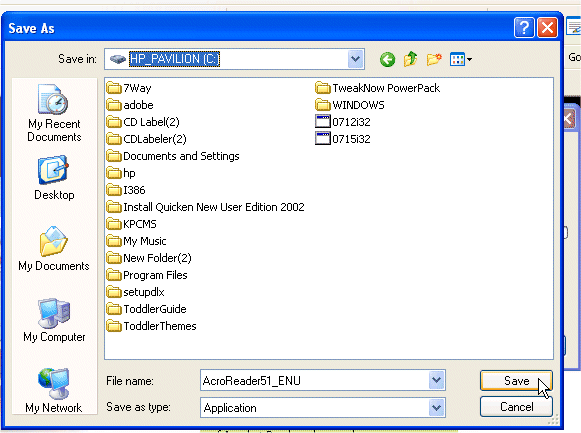Select My Computer in the places bar
581x433 pixels.
tap(54, 320)
